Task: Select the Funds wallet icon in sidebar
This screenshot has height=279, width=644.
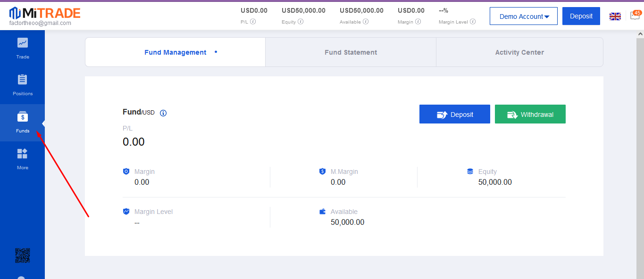Action: coord(23,117)
